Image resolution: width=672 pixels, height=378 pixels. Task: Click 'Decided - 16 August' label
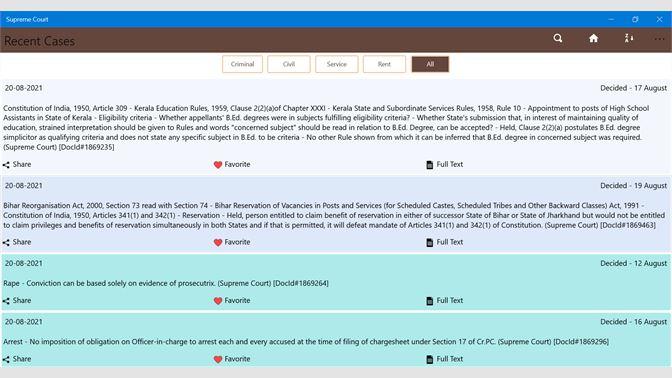(x=633, y=321)
